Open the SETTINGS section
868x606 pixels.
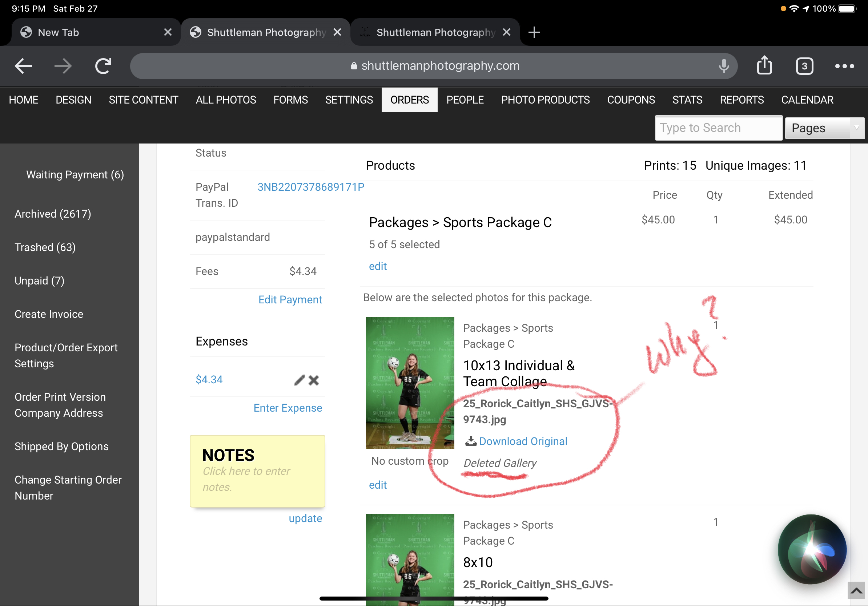(x=349, y=100)
